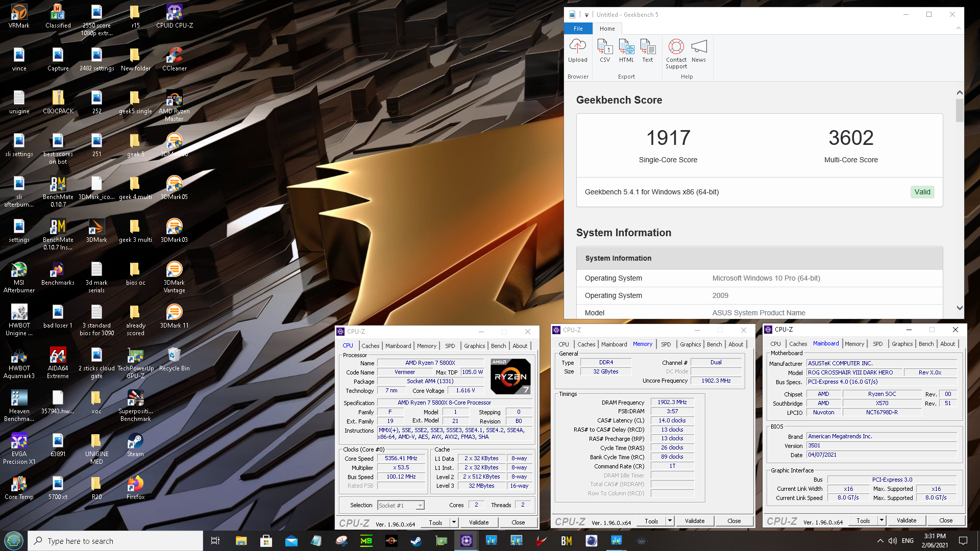
Task: Open News in Geekbench ribbon
Action: 699,51
